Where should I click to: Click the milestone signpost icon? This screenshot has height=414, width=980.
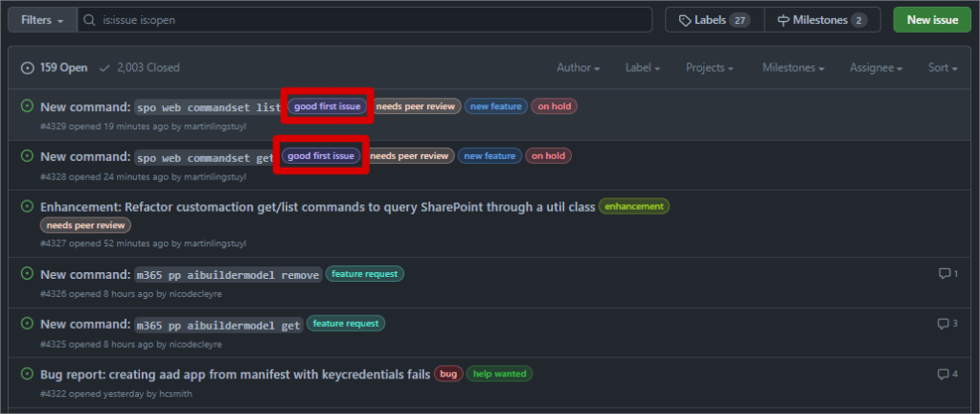(783, 20)
